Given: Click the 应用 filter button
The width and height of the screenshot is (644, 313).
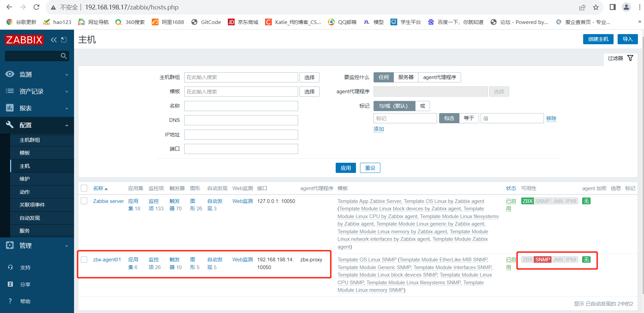Looking at the screenshot, I should coord(345,168).
